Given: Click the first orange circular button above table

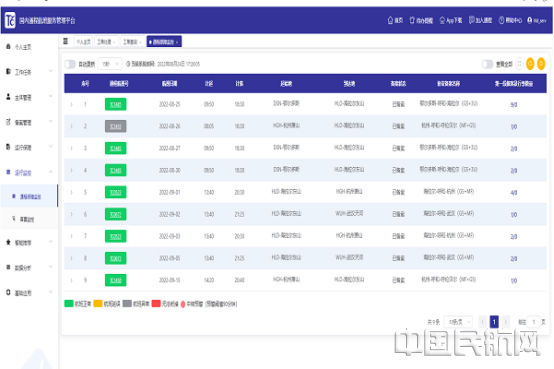Looking at the screenshot, I should tap(530, 64).
